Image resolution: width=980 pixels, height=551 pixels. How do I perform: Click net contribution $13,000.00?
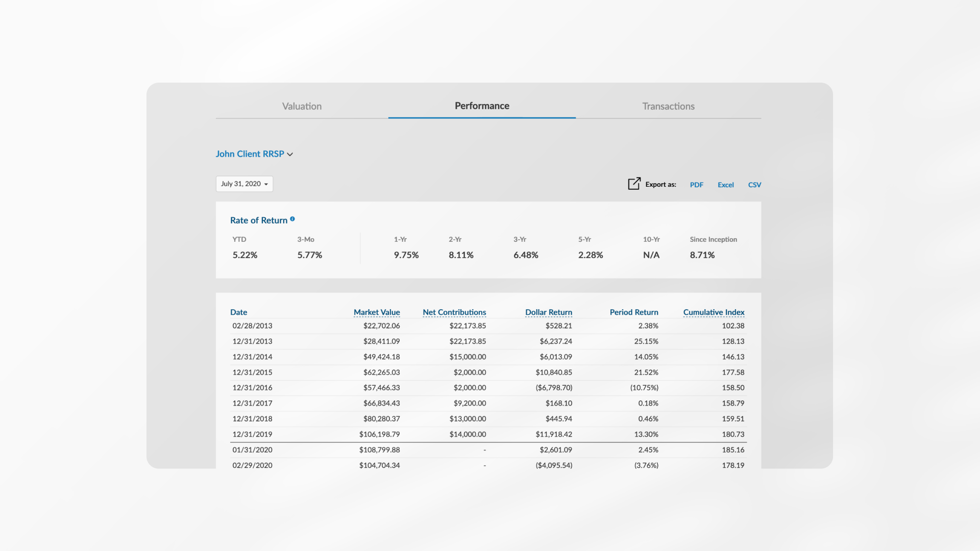[x=468, y=419]
